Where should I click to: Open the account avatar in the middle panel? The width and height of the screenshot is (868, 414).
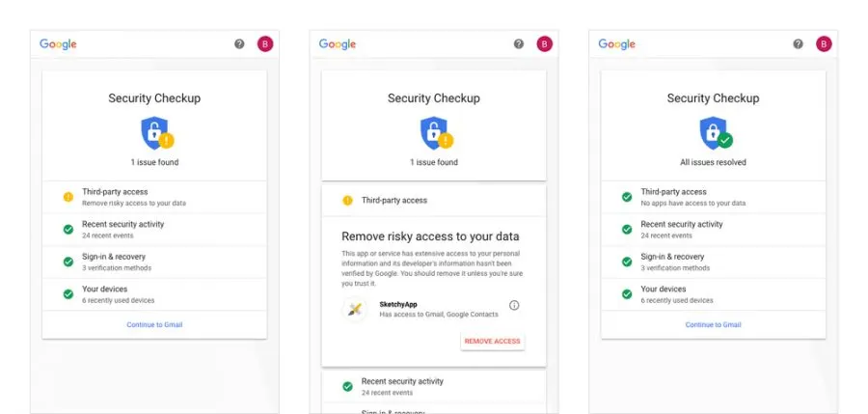(544, 44)
